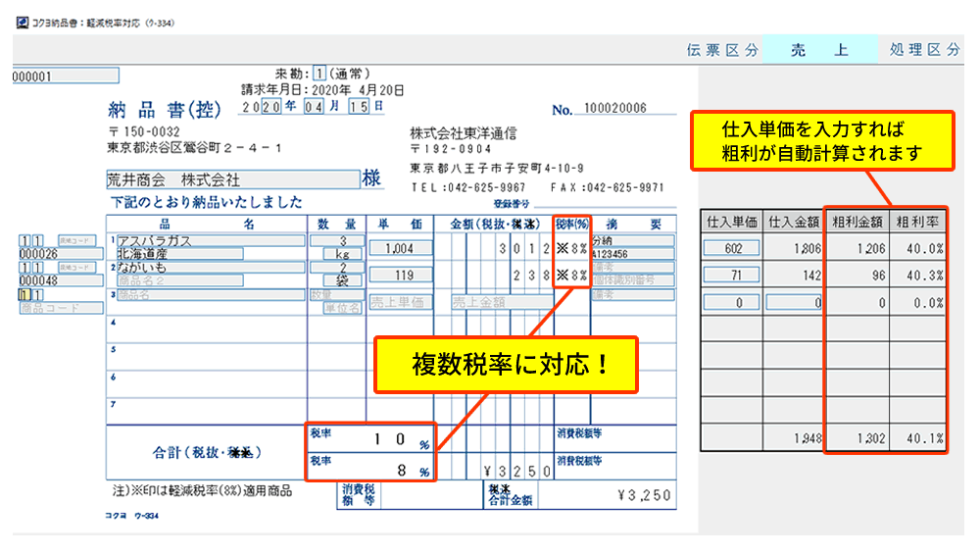Click the slip number field 000001

click(64, 76)
